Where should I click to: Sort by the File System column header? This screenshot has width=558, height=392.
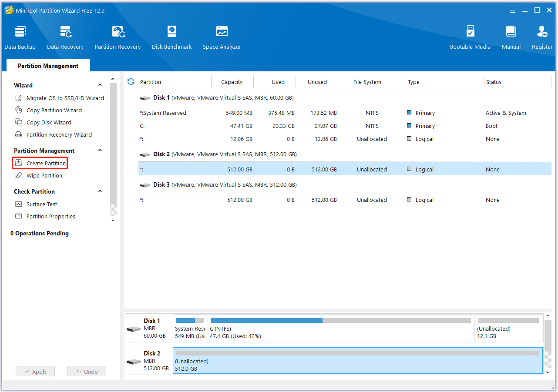(372, 82)
